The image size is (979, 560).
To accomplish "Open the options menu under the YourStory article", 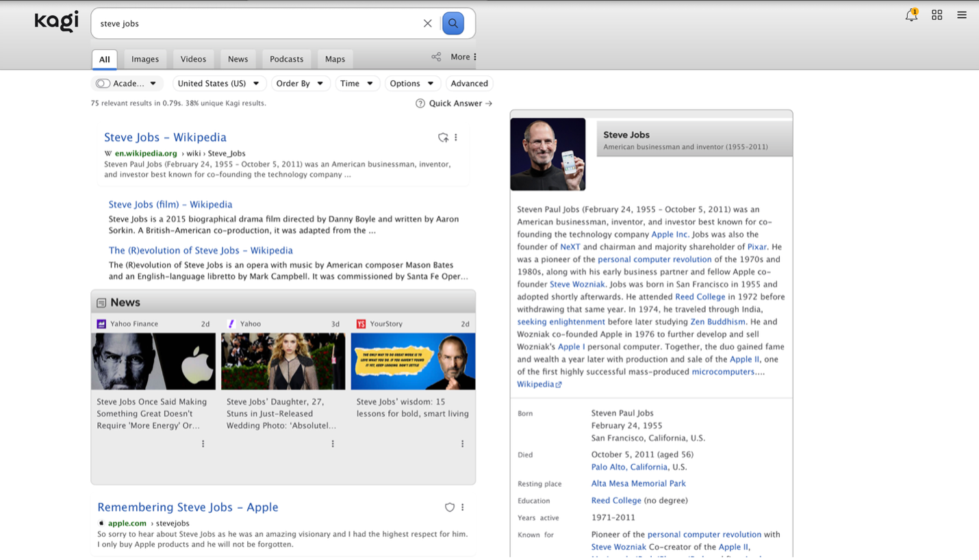I will [x=462, y=444].
